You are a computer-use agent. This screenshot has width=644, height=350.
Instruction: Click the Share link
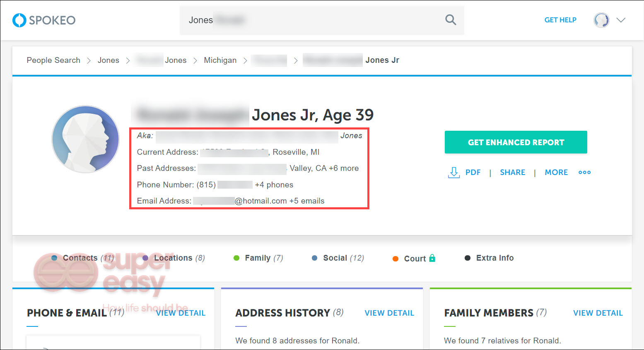(x=513, y=173)
